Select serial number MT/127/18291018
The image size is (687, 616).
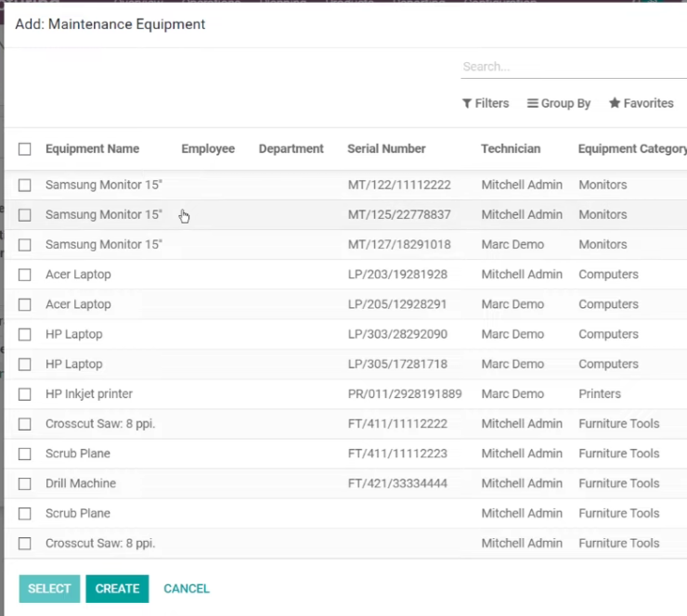tap(399, 244)
